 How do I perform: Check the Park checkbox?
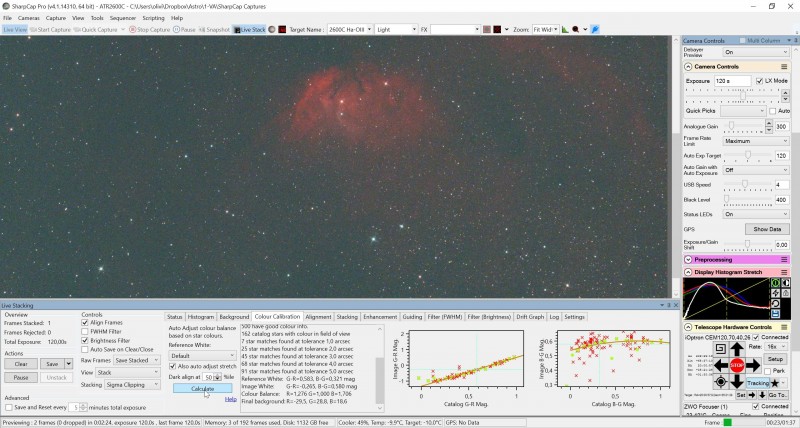(767, 371)
